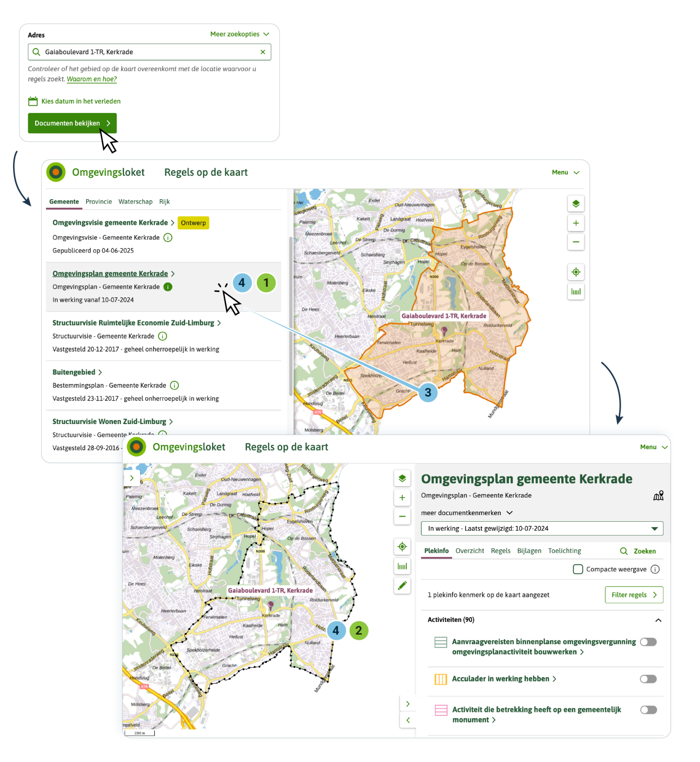The width and height of the screenshot is (700, 762).
Task: Open the scale bar tool on the map
Action: point(576,291)
